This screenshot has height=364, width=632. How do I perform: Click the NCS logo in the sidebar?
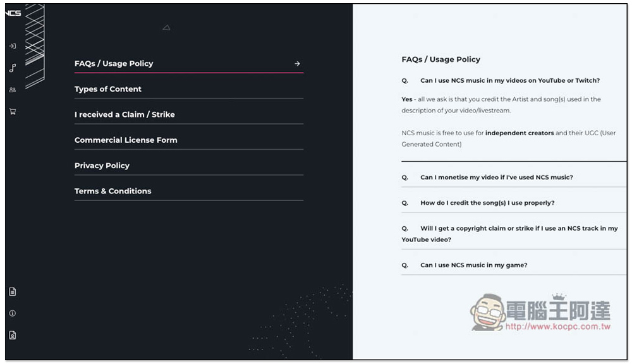13,13
